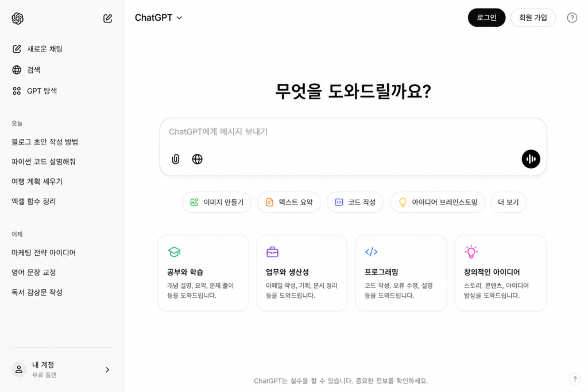Open the 업무와 생산성 card
The image size is (588, 392).
tap(302, 273)
